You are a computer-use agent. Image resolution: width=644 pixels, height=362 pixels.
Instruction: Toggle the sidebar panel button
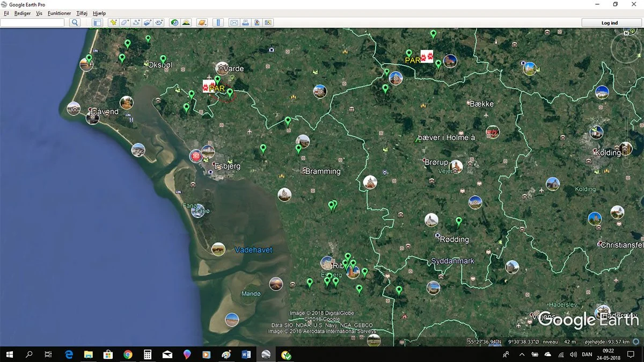97,23
